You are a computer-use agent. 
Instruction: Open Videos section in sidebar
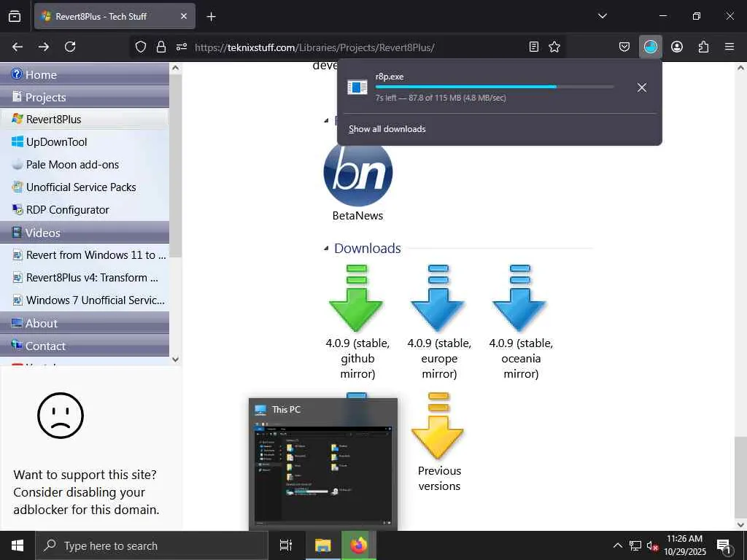(x=85, y=233)
